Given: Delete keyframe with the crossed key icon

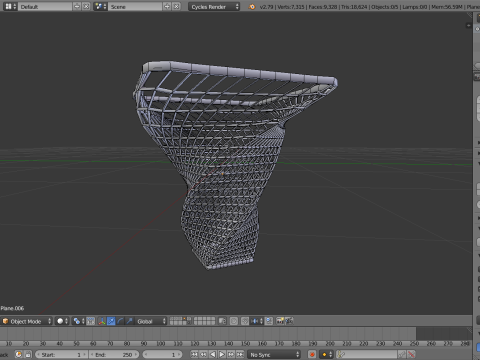Looking at the screenshot, I should pyautogui.click(x=412, y=354).
